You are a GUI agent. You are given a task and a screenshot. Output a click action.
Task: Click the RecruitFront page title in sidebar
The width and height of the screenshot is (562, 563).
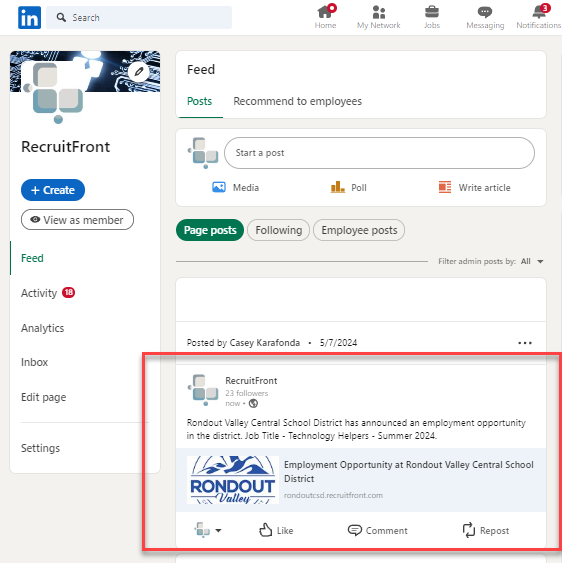click(65, 147)
